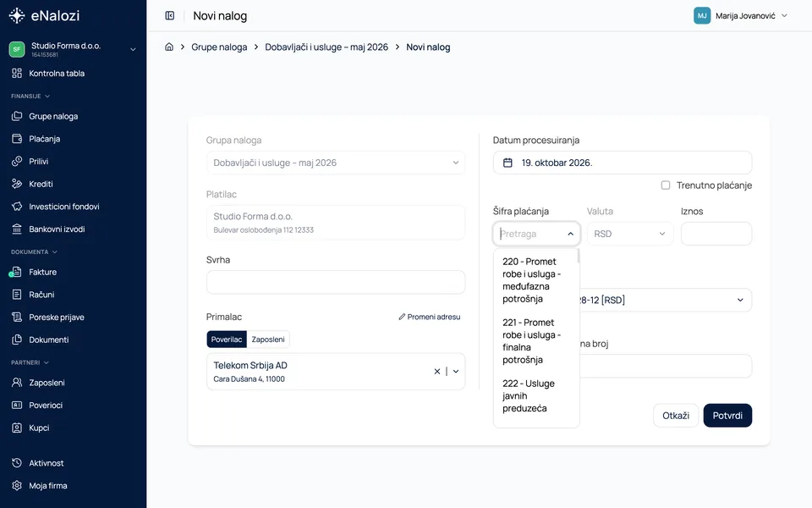
Task: Open Bankovni izvodi bank icon
Action: pyautogui.click(x=17, y=229)
